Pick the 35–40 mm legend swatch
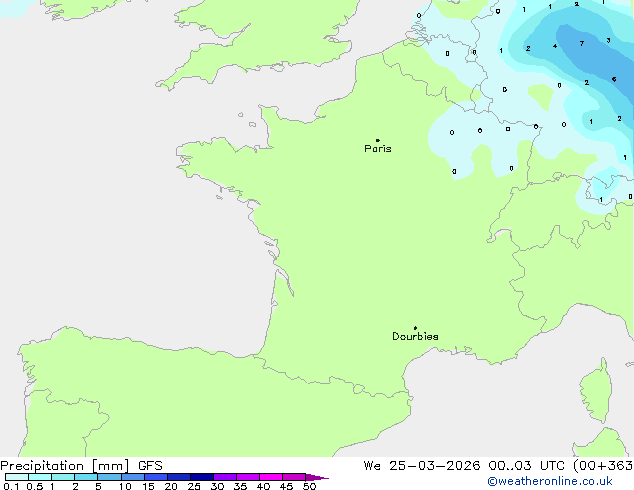 tap(248, 477)
